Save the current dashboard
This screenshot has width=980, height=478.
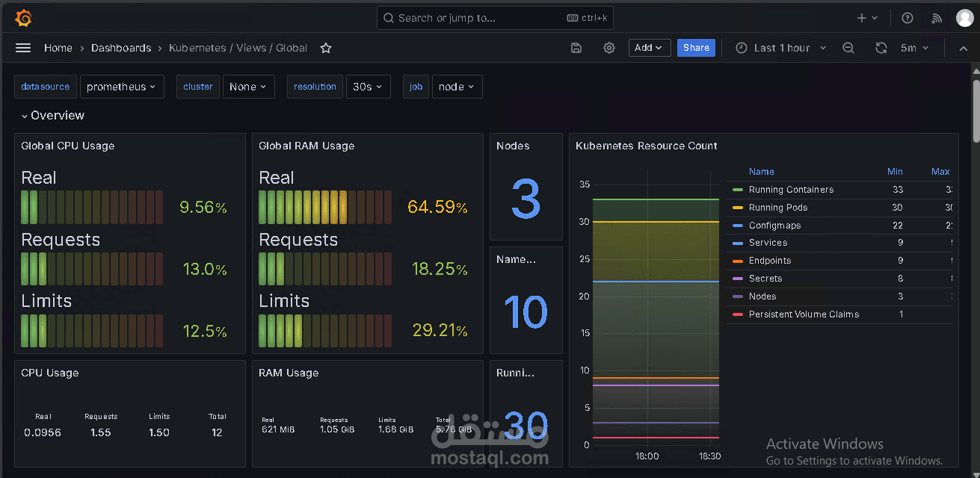click(x=576, y=47)
